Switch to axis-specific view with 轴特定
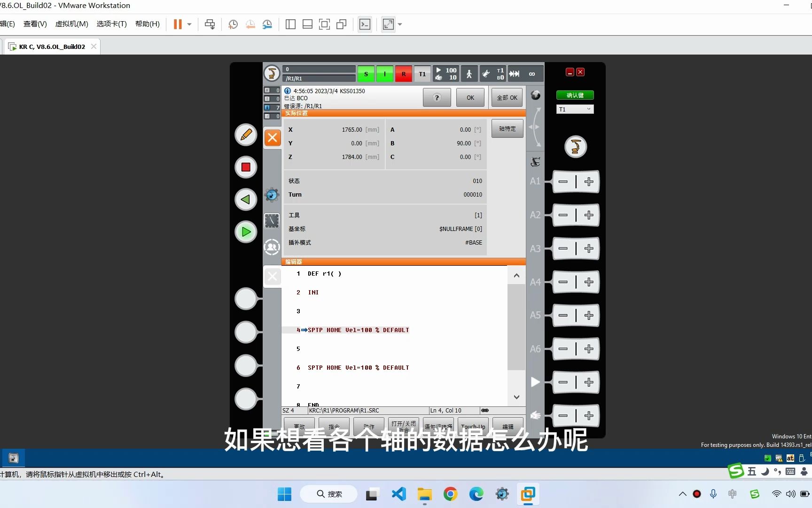 pos(507,128)
